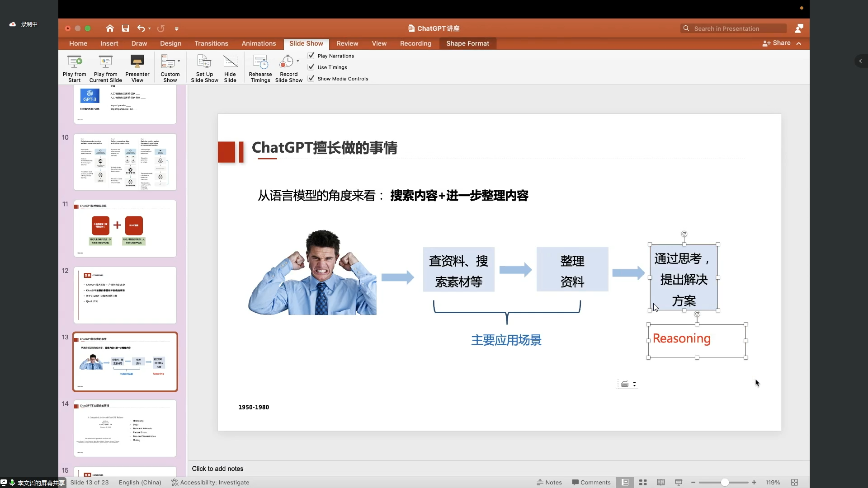Switch to Normal view icon
Image resolution: width=868 pixels, height=488 pixels.
[625, 483]
